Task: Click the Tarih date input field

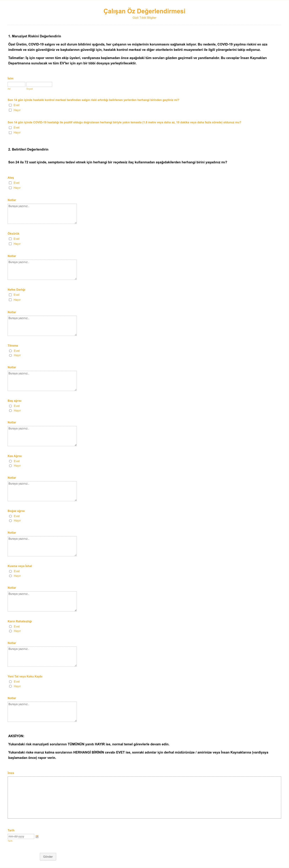Action: pyautogui.click(x=21, y=836)
